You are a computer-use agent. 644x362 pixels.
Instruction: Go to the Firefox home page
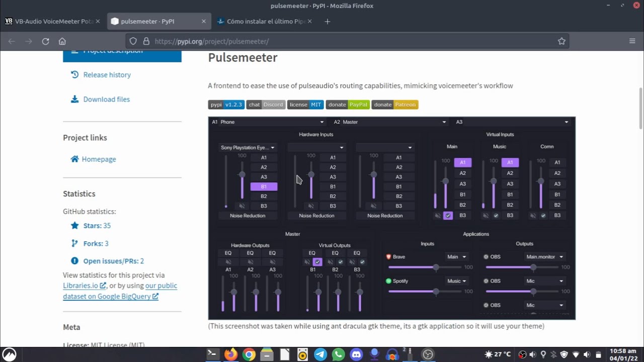point(62,41)
